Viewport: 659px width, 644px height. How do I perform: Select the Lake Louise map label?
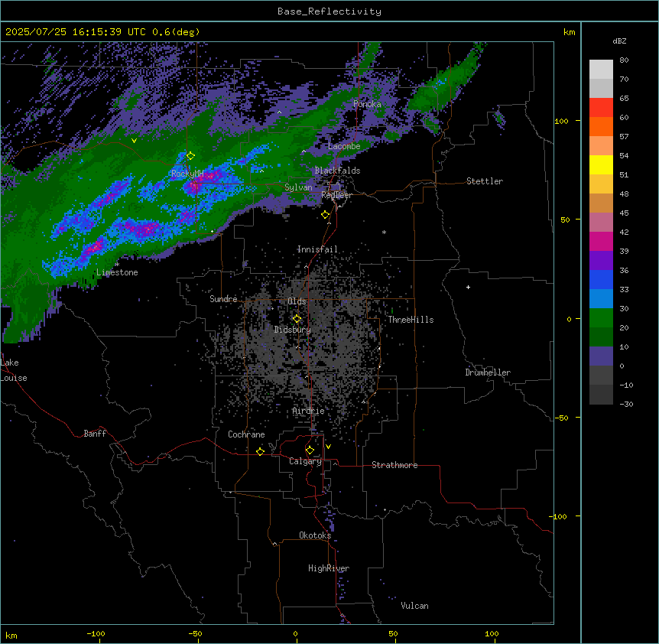pos(14,370)
